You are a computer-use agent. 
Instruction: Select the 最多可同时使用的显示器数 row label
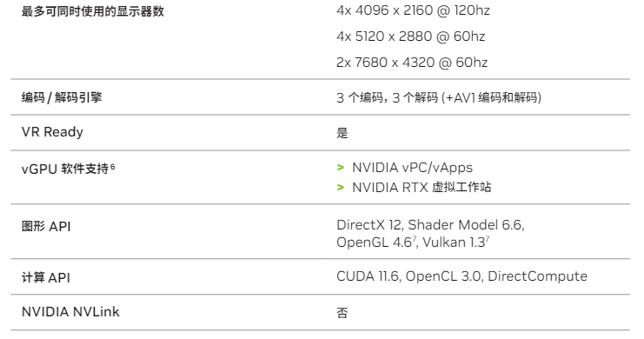[93, 11]
